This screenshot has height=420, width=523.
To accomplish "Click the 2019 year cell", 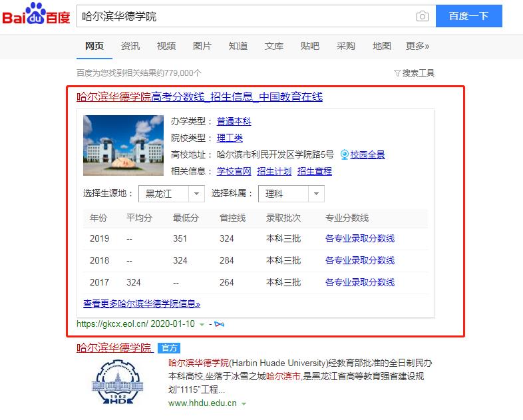I will (x=99, y=238).
